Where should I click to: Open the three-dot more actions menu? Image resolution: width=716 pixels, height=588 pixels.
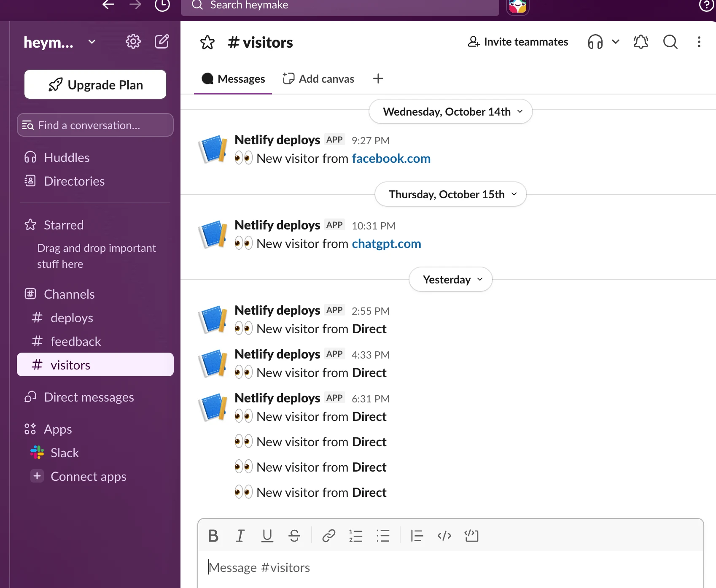pyautogui.click(x=699, y=42)
